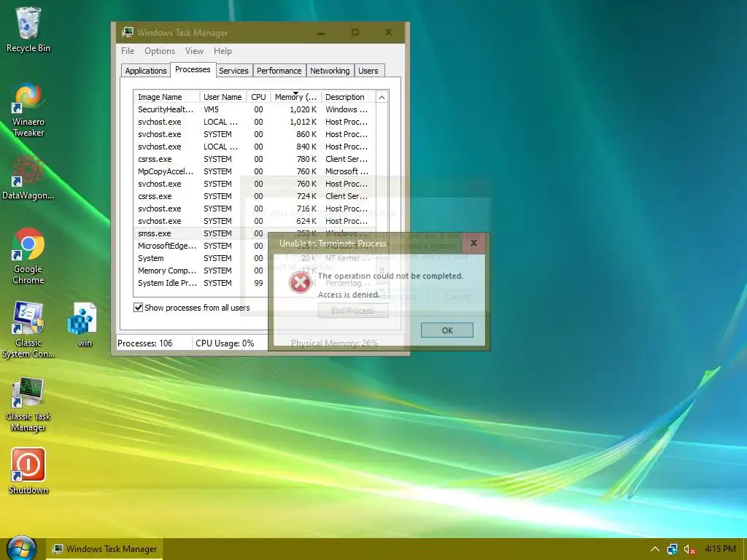Select csrss.exe row using 780 K
Screen dimensions: 747x560
[255, 159]
